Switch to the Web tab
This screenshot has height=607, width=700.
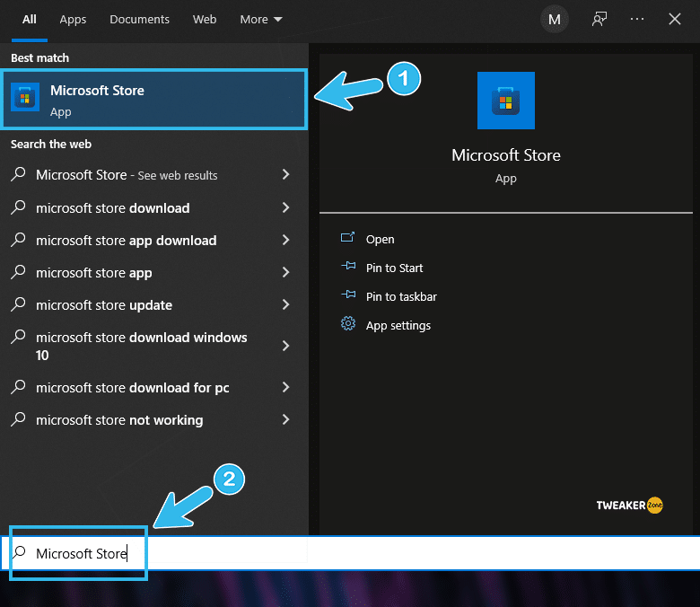coord(205,19)
